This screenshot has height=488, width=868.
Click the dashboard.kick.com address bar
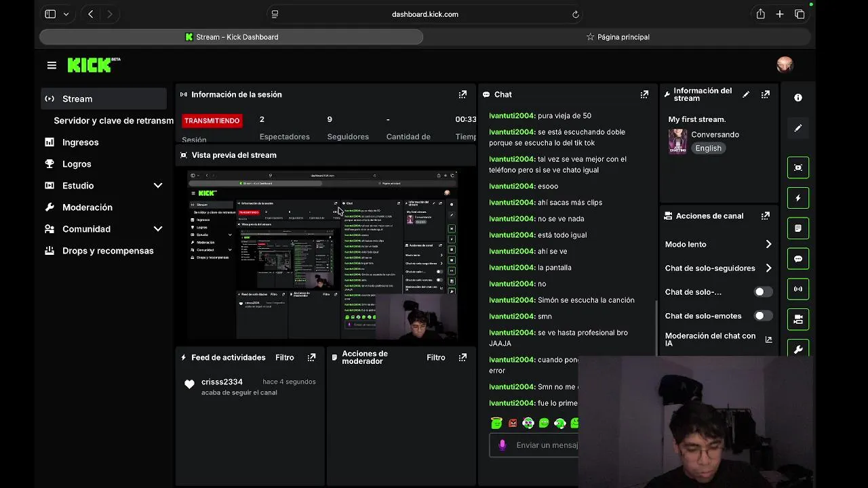point(425,14)
